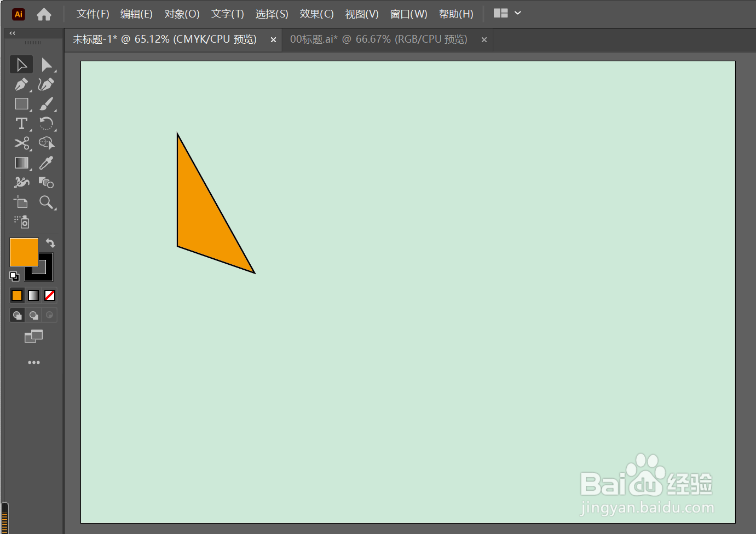
Task: Select the Artboard tool
Action: pyautogui.click(x=21, y=202)
